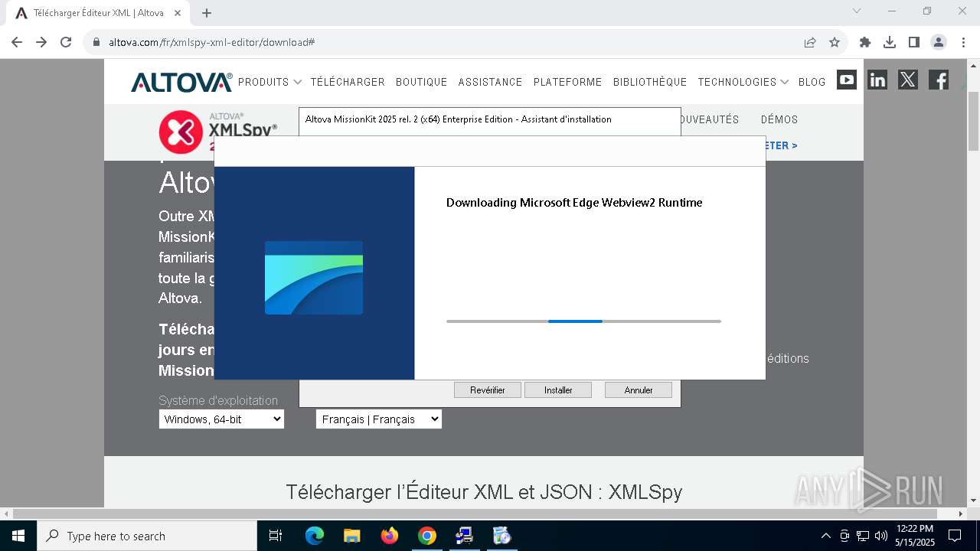This screenshot has height=551, width=980.
Task: Toggle Chrome side panel icon
Action: click(x=914, y=42)
